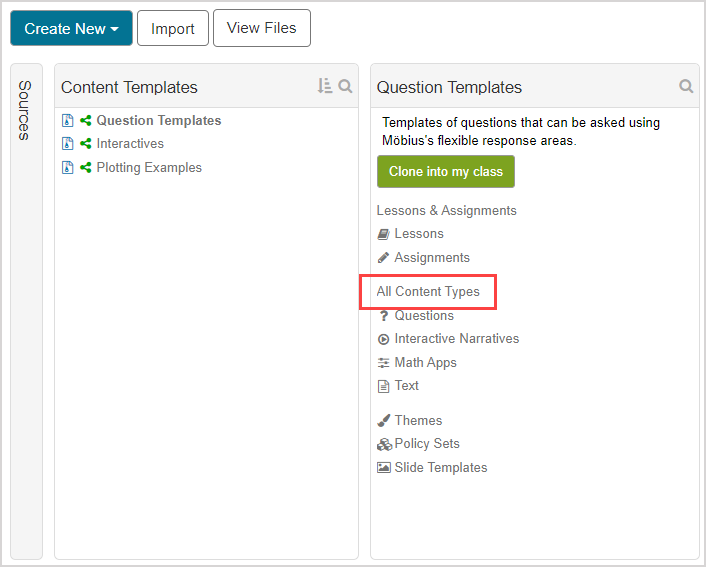
Task: Click the document icon beside Plotting Examples
Action: click(x=68, y=168)
